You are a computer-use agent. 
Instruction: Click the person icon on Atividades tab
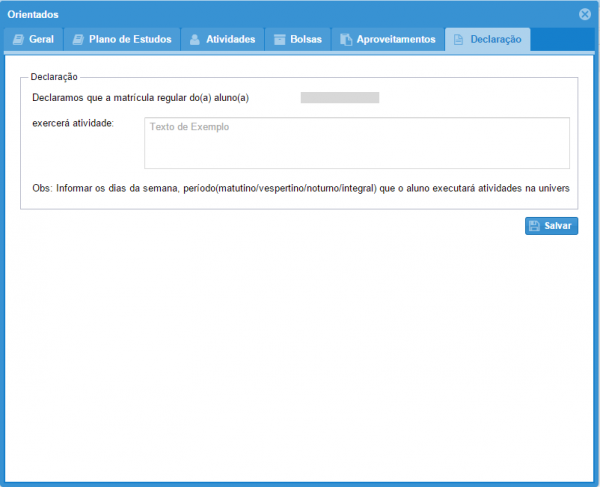tap(195, 40)
